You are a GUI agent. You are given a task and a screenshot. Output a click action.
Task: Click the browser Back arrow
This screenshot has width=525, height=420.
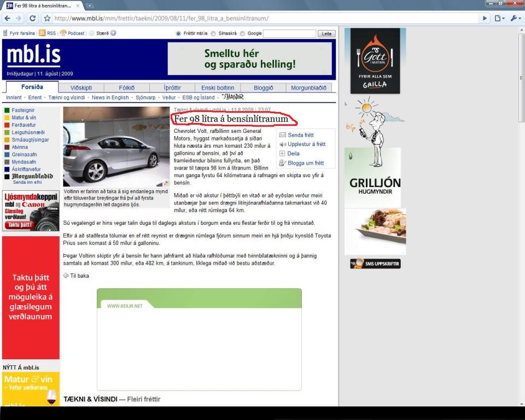point(7,19)
